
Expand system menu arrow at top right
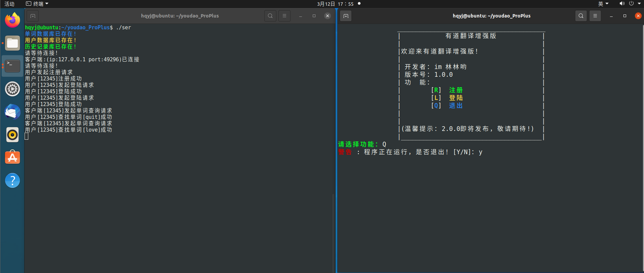[x=639, y=4]
